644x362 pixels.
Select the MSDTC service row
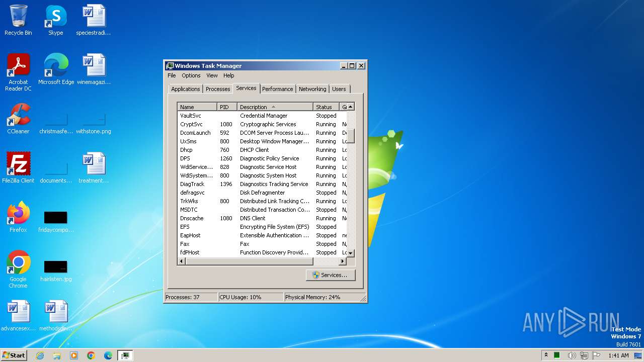point(262,210)
